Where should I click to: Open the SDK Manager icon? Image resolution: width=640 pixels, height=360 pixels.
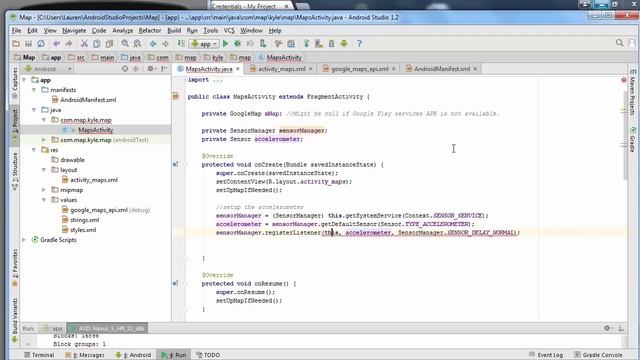(x=331, y=44)
